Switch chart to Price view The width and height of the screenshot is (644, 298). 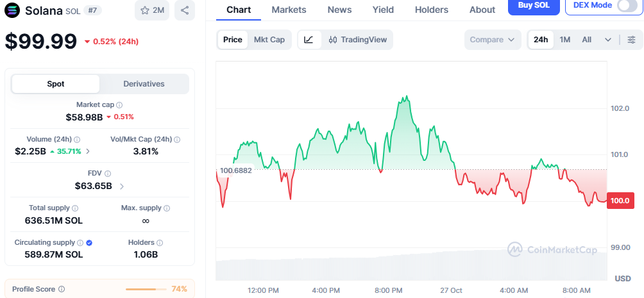232,40
